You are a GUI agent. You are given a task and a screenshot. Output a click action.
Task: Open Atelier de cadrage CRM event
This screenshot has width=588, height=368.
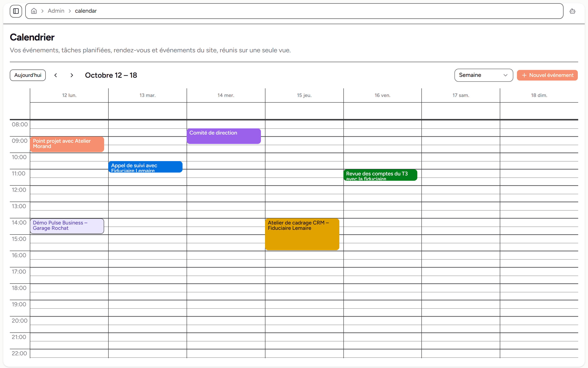[302, 234]
